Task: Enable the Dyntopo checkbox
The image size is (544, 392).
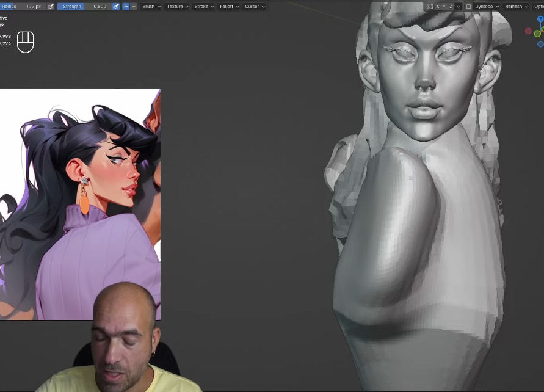Action: click(468, 6)
